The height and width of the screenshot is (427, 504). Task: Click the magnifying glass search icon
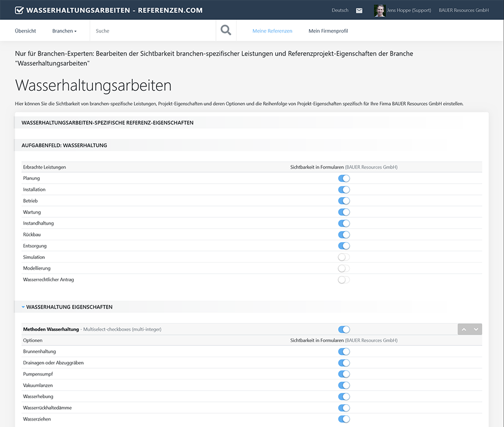point(226,30)
